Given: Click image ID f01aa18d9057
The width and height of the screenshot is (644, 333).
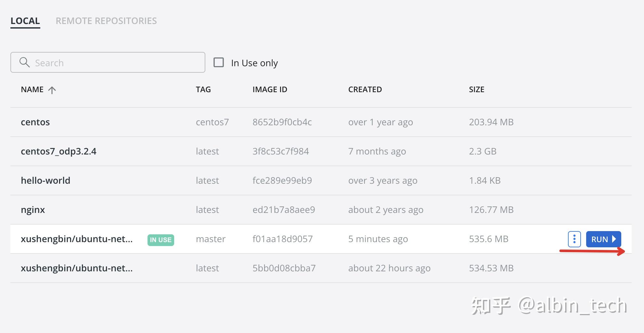Looking at the screenshot, I should [x=282, y=239].
